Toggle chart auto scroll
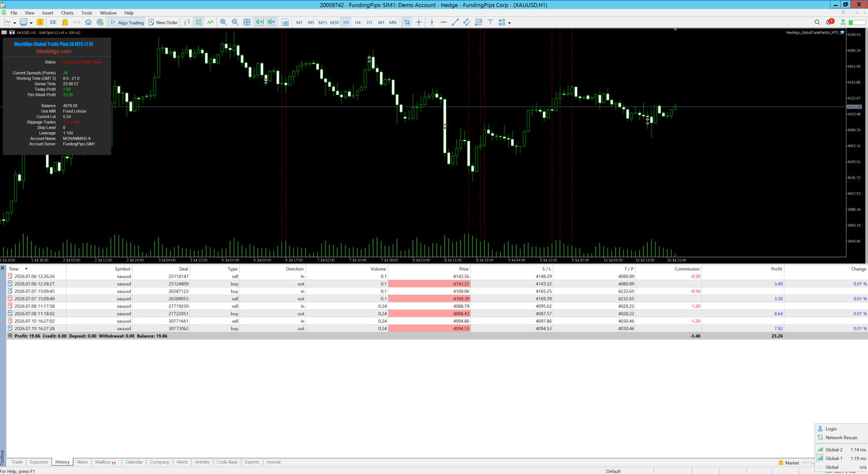Viewport: 868px width, 474px height. 260,22
